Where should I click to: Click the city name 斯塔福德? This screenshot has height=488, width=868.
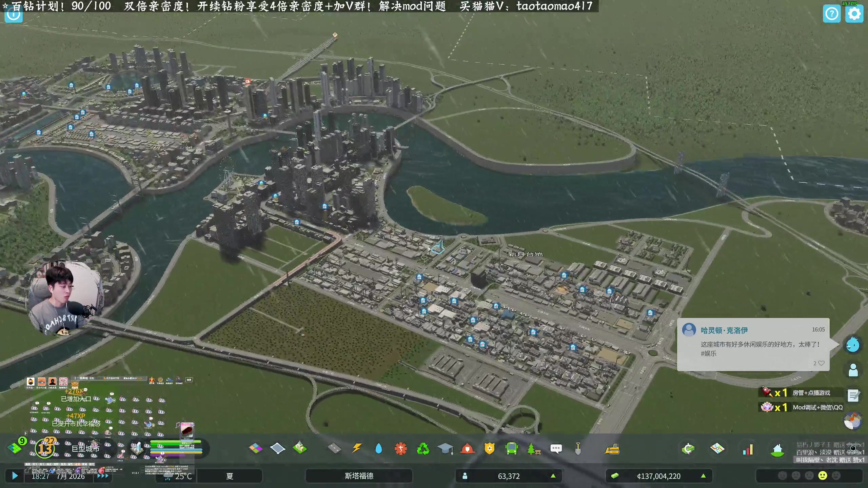tap(359, 476)
